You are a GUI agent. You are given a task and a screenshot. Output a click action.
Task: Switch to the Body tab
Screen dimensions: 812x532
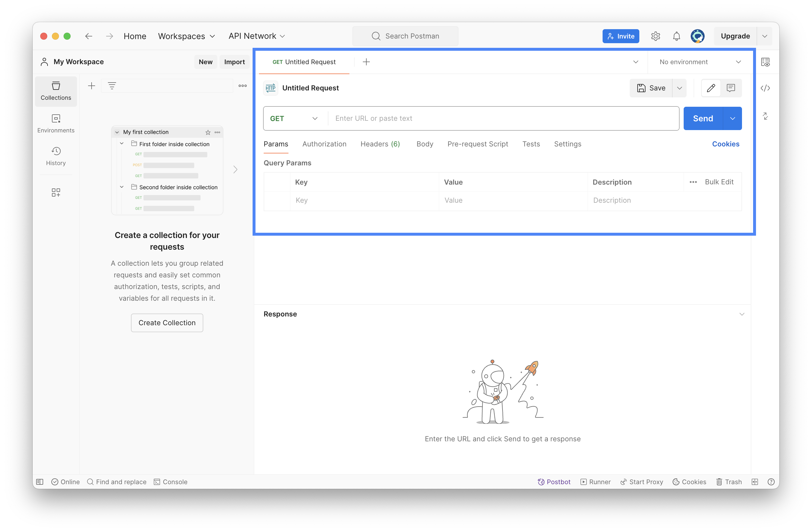point(425,144)
